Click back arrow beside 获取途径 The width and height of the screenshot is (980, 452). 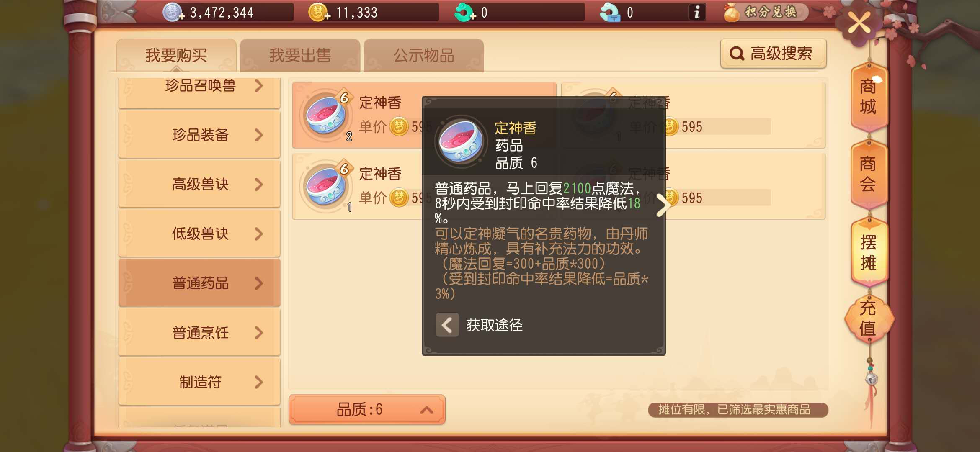[x=447, y=325]
